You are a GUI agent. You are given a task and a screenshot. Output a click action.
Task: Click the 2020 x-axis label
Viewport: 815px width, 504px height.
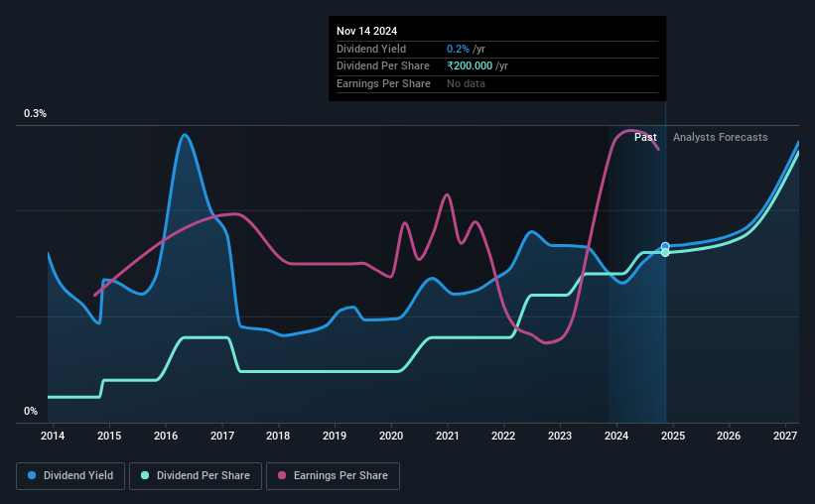point(391,436)
